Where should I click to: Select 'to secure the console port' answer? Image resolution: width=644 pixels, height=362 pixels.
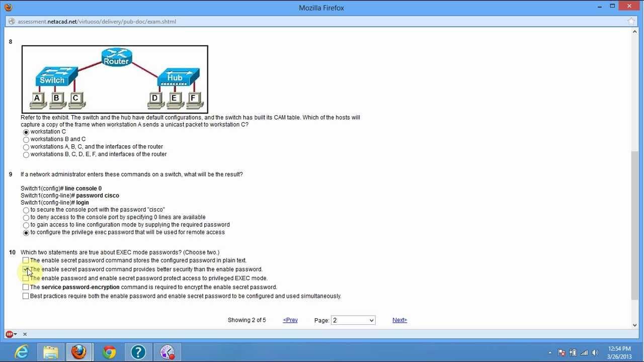[26, 210]
